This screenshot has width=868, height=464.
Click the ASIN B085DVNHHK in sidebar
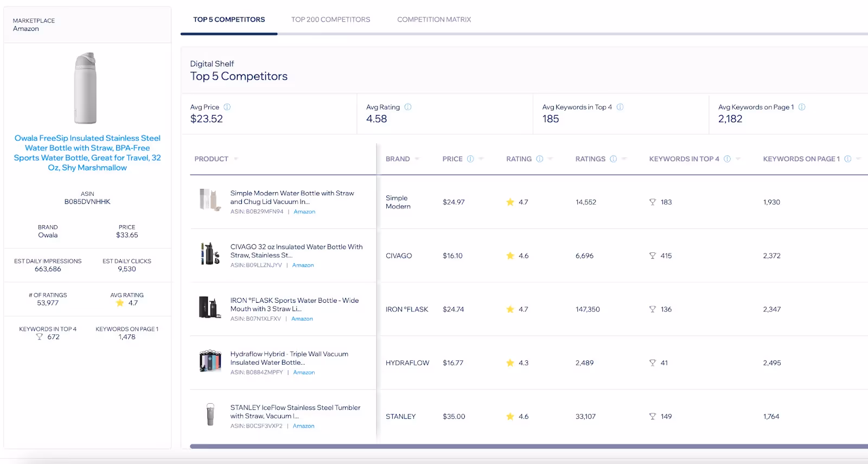(87, 202)
